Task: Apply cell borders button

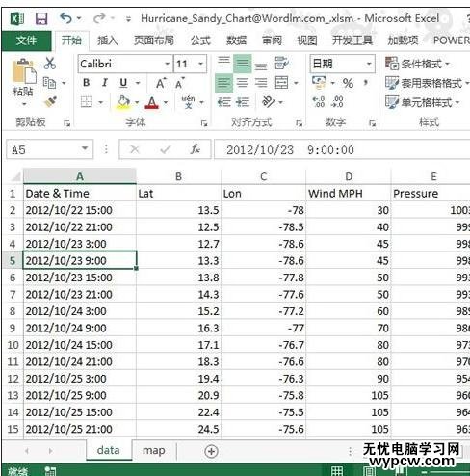Action: 87,102
